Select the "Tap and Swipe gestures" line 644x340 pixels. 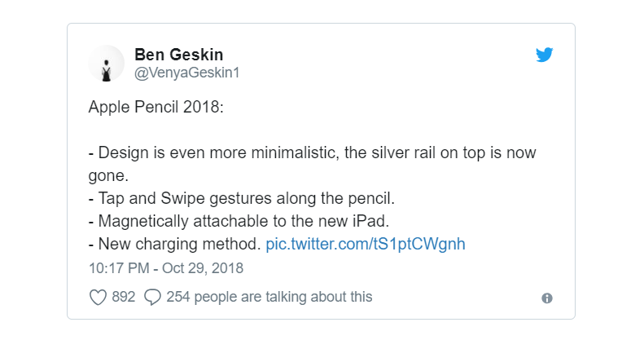[242, 199]
